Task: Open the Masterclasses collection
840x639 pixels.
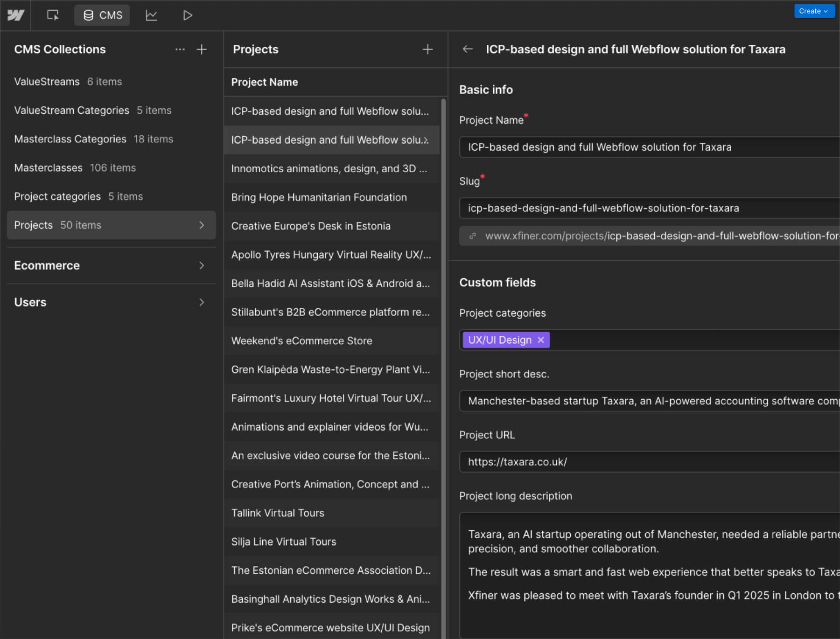Action: 111,167
